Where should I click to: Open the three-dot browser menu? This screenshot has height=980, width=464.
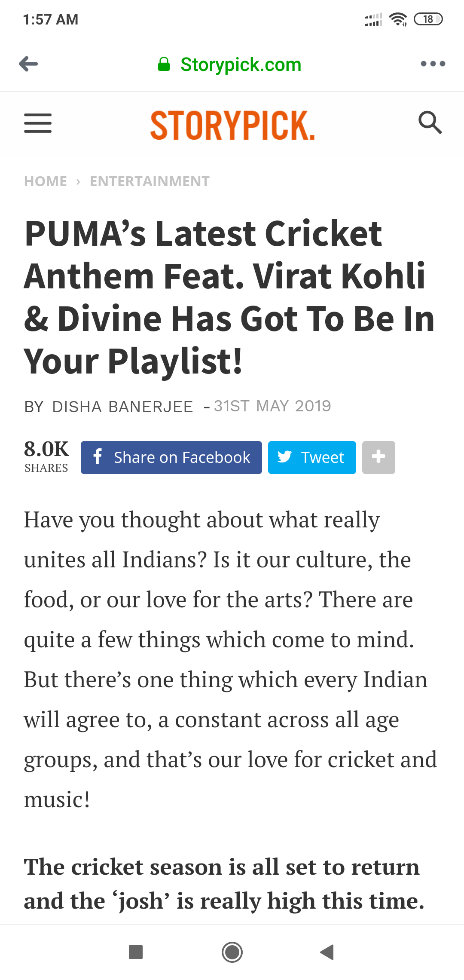[433, 64]
